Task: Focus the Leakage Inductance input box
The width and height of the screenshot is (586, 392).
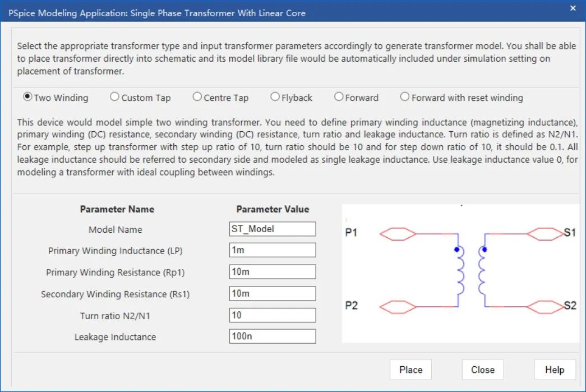Action: pos(273,336)
